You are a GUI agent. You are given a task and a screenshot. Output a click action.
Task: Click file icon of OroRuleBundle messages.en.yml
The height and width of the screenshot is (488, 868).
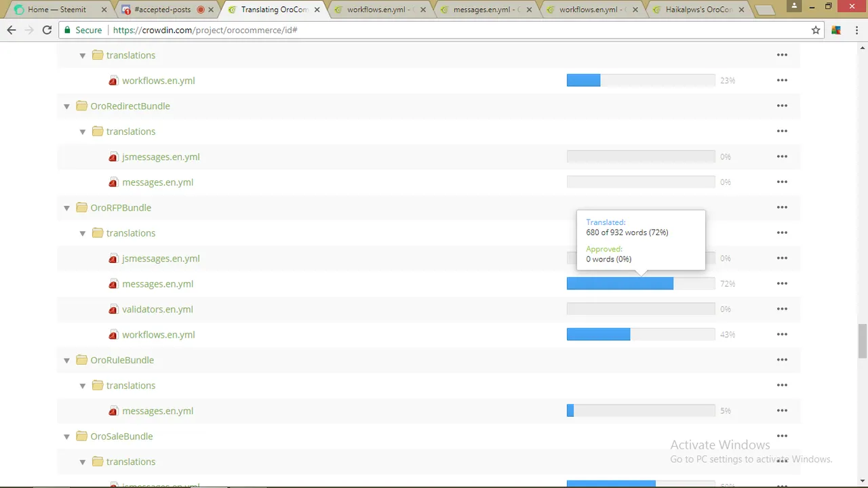coord(113,411)
